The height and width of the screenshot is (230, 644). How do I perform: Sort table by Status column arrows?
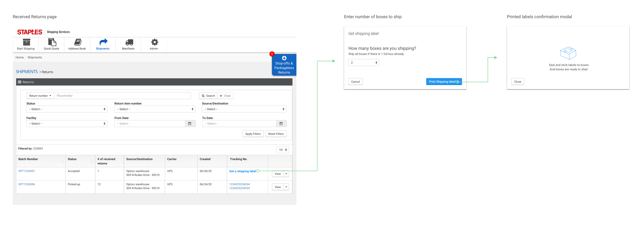pyautogui.click(x=92, y=161)
